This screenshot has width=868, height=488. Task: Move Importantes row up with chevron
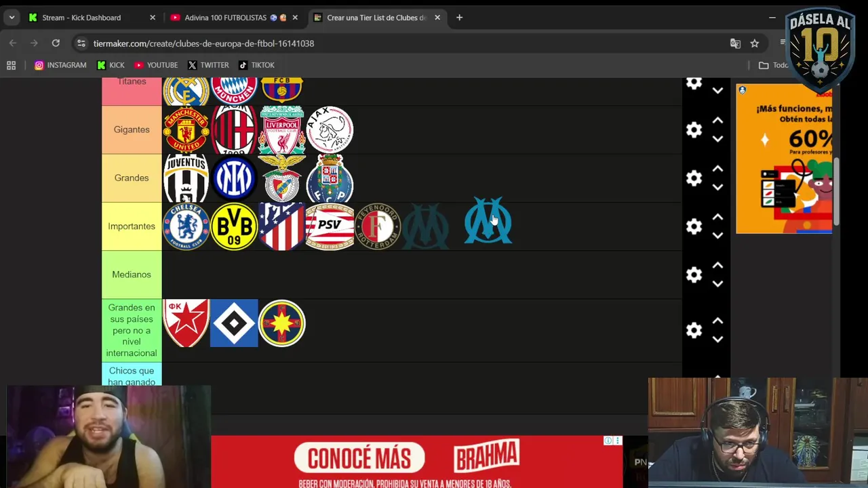click(x=717, y=218)
